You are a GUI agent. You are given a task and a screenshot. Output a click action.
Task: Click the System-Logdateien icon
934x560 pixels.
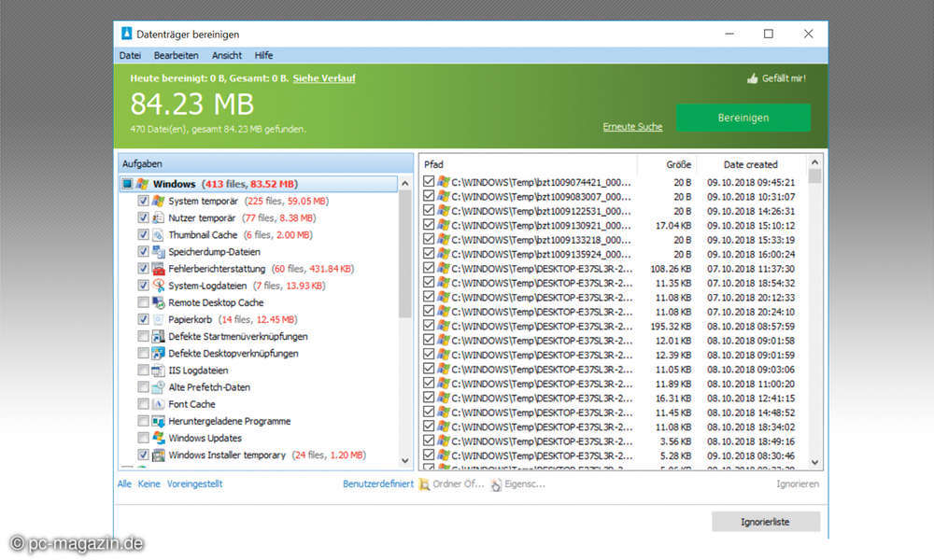(x=158, y=286)
